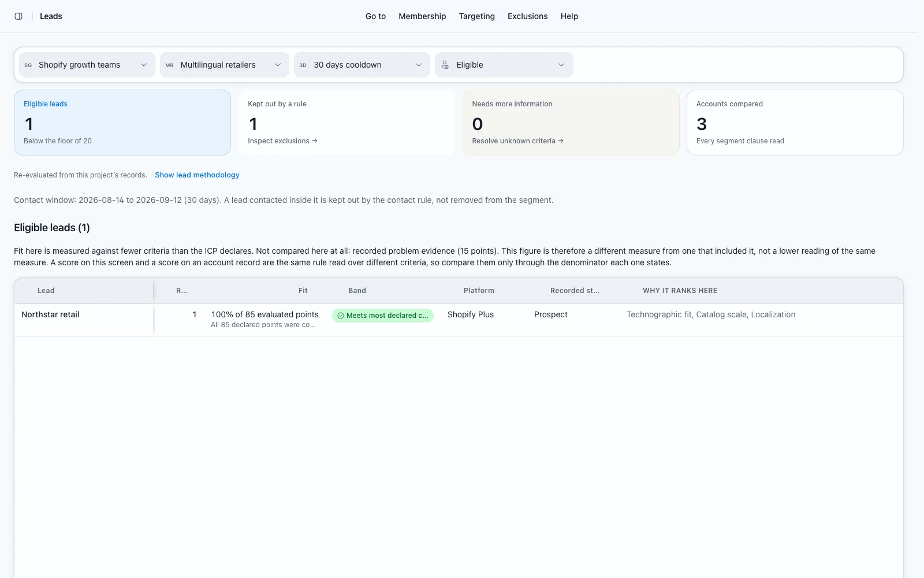
Task: Click the Eligible leads (1) heading
Action: point(52,228)
